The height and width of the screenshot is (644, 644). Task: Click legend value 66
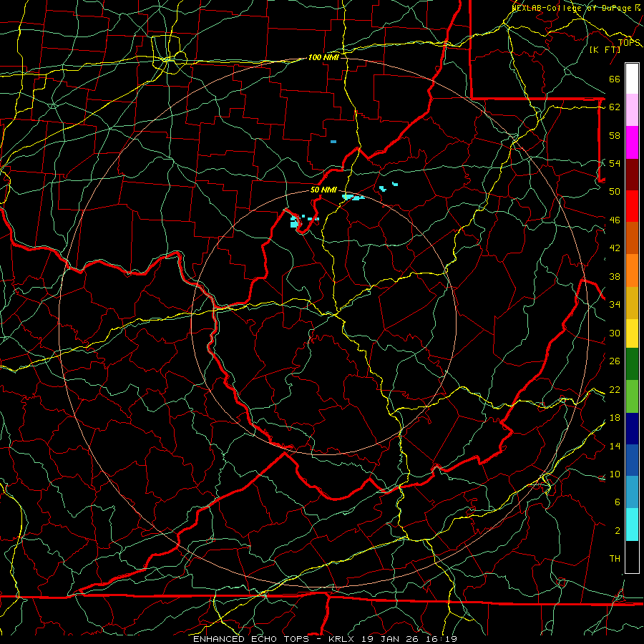(x=615, y=79)
